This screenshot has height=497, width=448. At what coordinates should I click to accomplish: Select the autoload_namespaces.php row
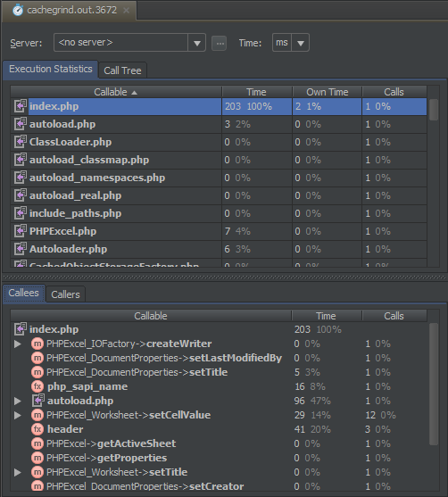pos(219,178)
